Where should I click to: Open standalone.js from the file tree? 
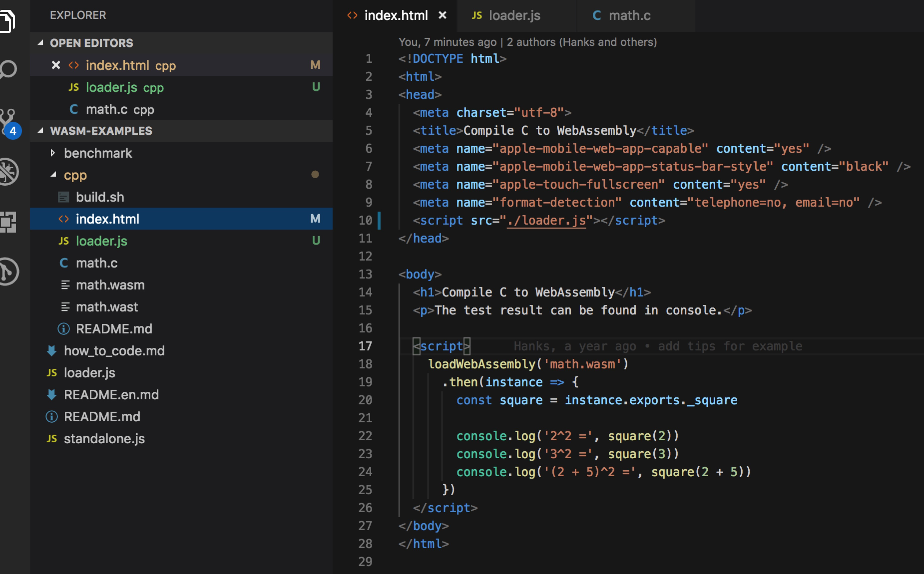(x=104, y=438)
